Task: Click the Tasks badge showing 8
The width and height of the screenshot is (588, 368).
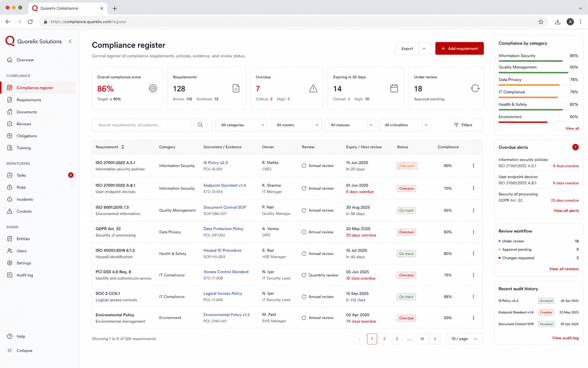Action: click(x=70, y=175)
